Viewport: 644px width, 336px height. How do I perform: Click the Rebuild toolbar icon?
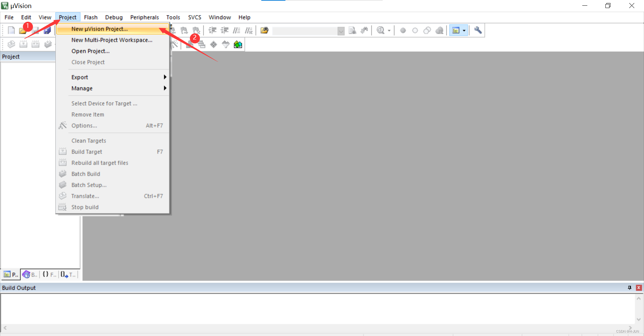coord(36,44)
